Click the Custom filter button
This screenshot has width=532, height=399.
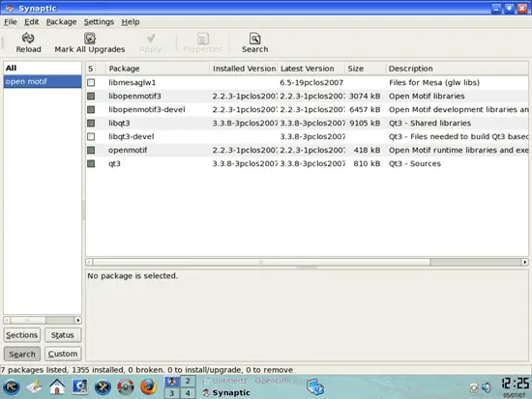[63, 354]
